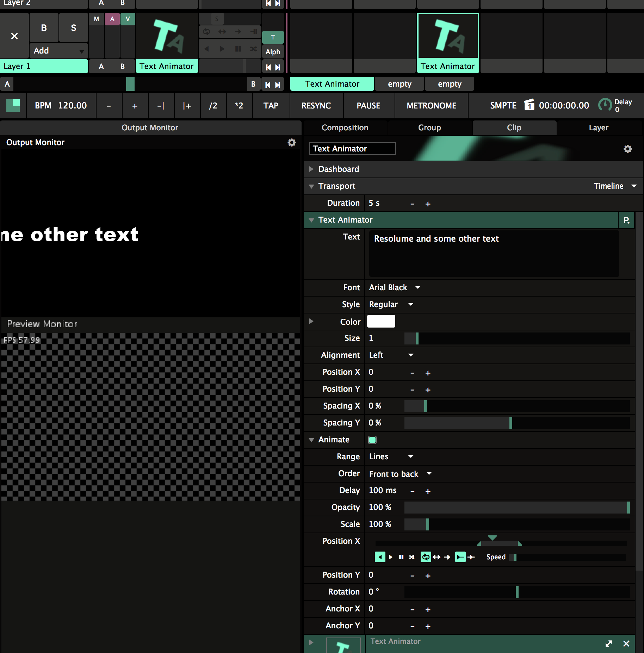Click the random playback icon for Position X
The image size is (644, 653).
[x=411, y=557]
